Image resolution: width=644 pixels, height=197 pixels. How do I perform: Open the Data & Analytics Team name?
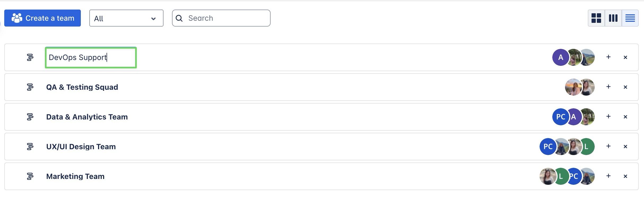[87, 117]
